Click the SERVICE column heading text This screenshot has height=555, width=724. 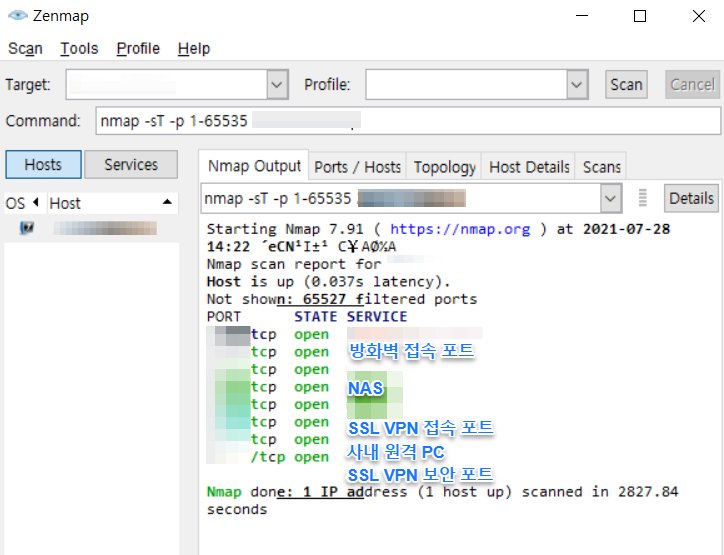click(377, 317)
